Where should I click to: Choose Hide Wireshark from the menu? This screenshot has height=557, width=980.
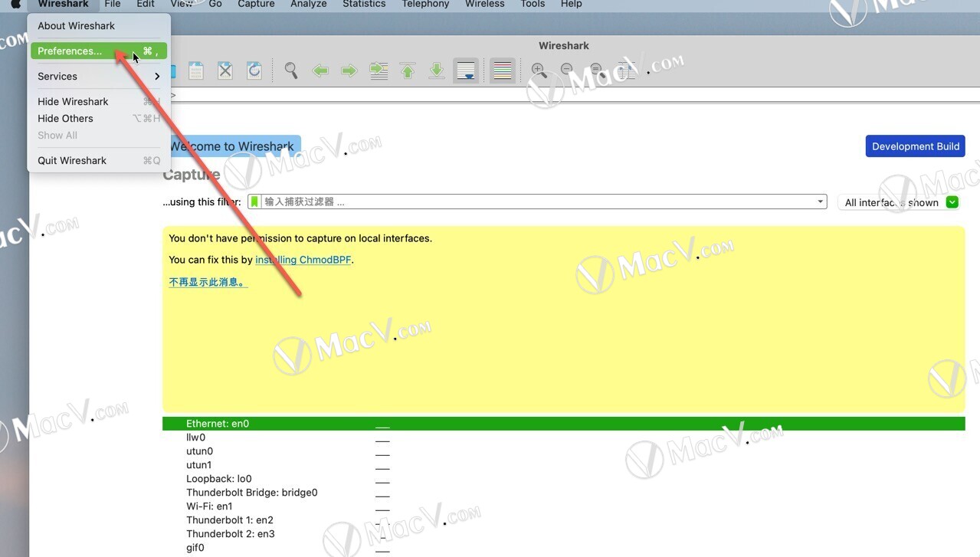[99, 101]
